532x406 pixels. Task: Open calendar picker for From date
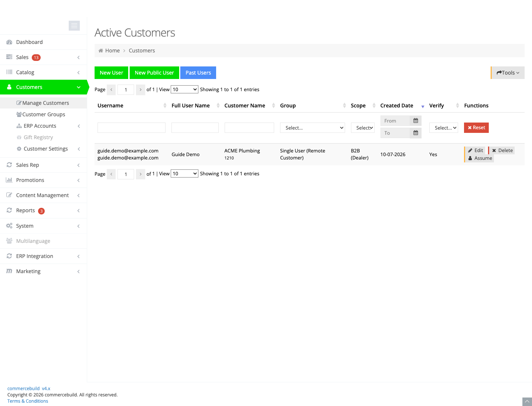[x=416, y=121]
